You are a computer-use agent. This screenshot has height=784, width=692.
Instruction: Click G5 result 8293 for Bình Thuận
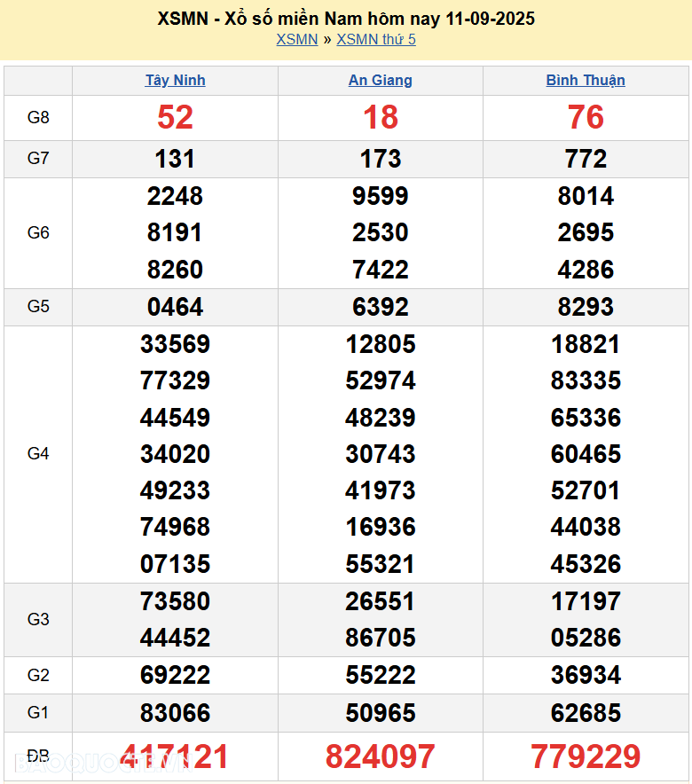pyautogui.click(x=586, y=307)
